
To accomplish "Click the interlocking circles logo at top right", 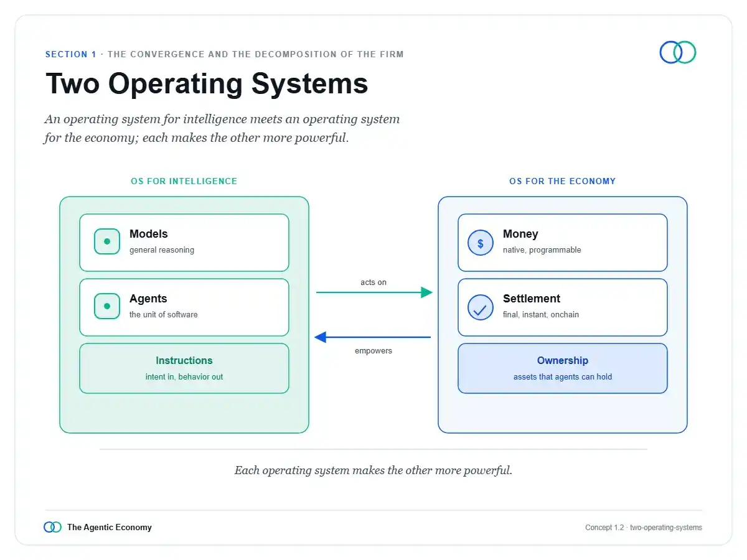I will 678,52.
